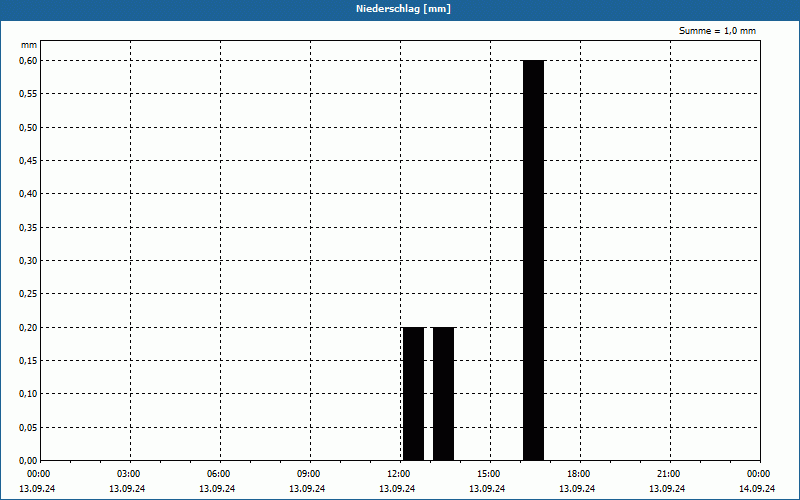800x500 pixels.
Task: Click the y-axis value 0,60
Action: [28, 61]
